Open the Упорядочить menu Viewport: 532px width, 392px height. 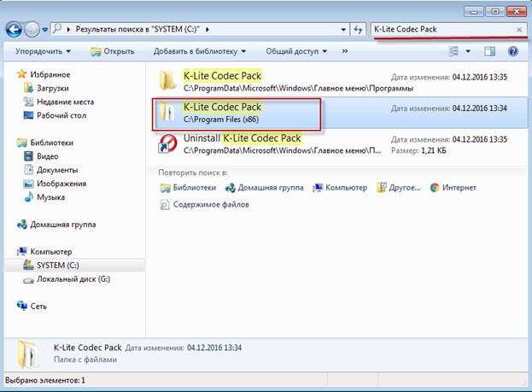43,51
